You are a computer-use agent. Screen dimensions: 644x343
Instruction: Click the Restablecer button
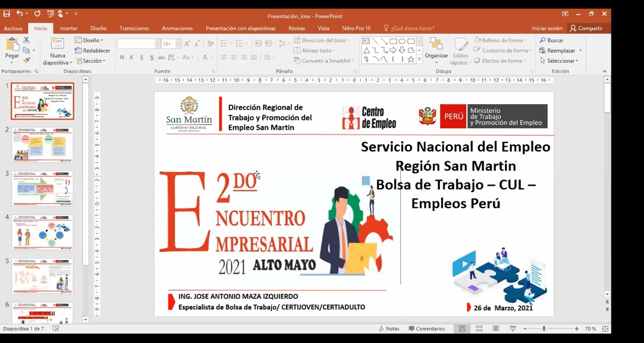pyautogui.click(x=93, y=50)
